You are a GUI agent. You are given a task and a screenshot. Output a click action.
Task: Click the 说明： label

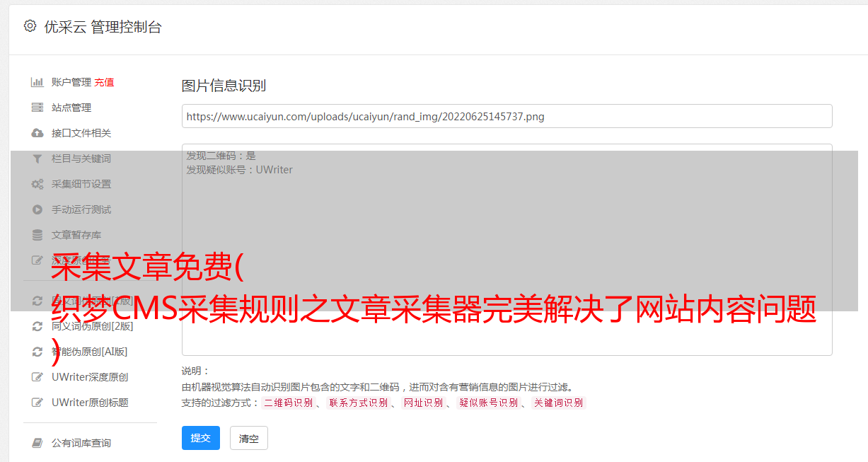click(195, 371)
